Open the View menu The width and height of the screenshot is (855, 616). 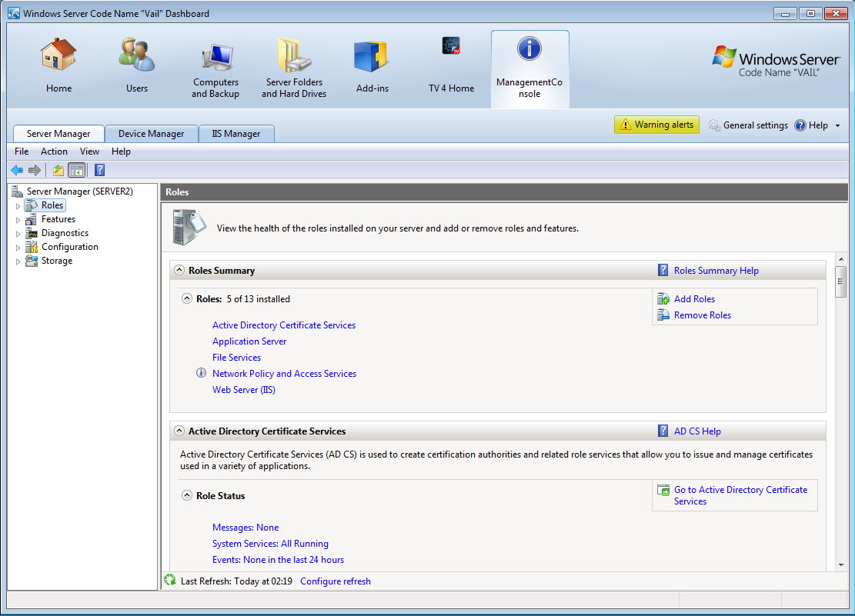(x=89, y=152)
